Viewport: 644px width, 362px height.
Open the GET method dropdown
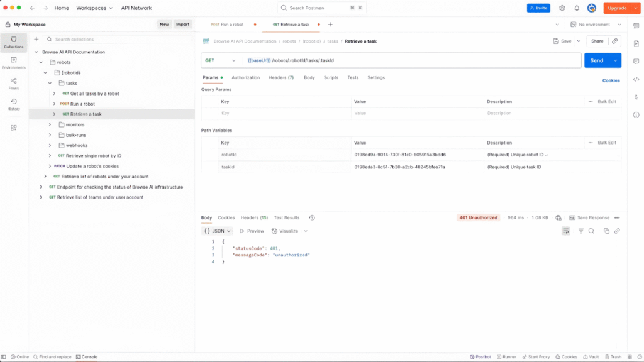(221, 60)
